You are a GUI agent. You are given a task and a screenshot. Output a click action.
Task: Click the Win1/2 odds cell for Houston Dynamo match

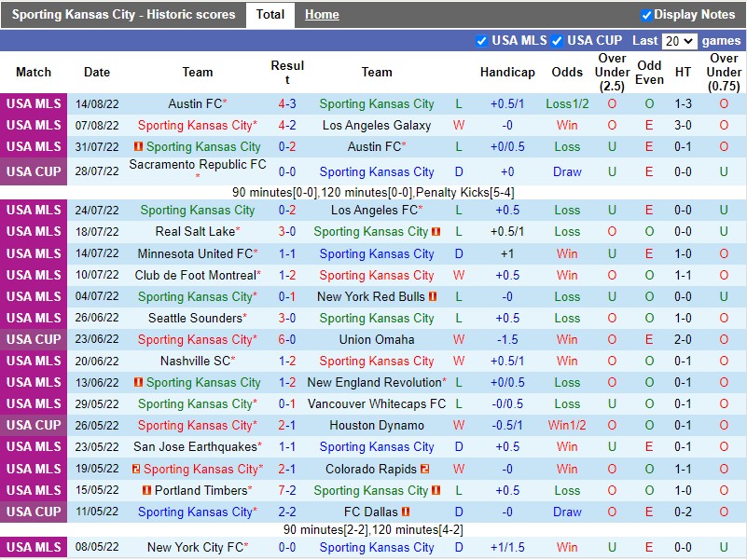coord(567,425)
